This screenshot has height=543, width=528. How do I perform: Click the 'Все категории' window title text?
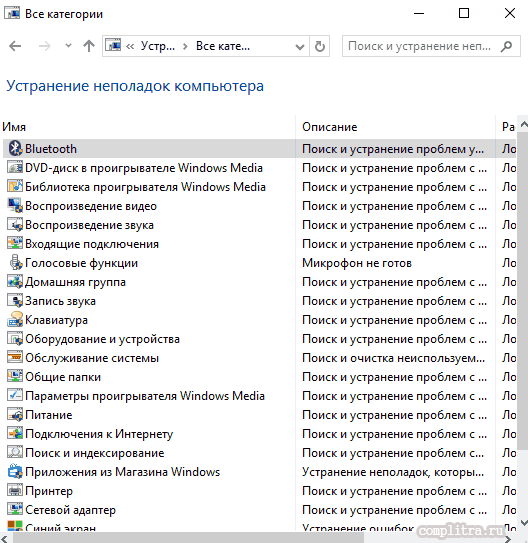click(64, 14)
